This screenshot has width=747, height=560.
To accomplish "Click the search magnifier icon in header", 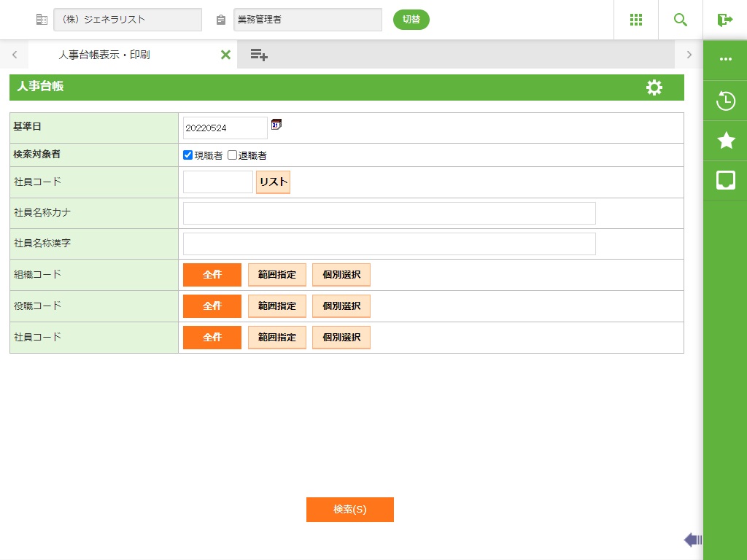I will point(681,20).
